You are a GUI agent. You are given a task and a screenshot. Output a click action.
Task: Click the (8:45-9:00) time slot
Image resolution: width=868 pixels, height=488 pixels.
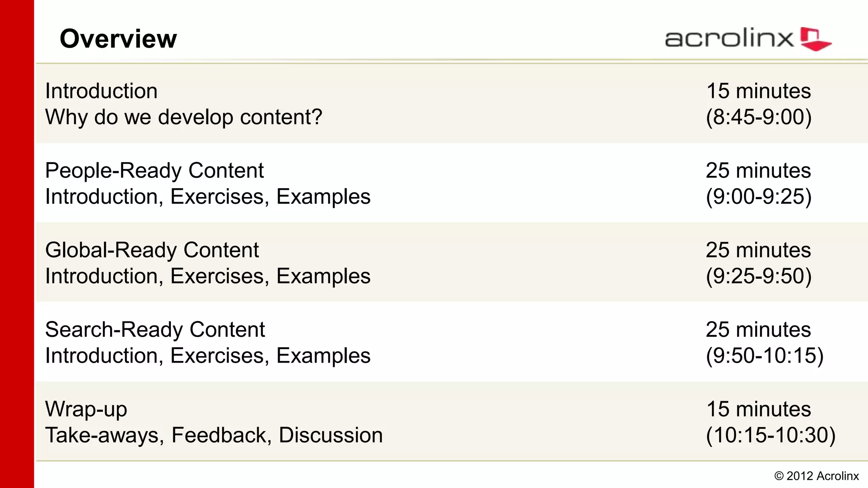[x=759, y=117]
